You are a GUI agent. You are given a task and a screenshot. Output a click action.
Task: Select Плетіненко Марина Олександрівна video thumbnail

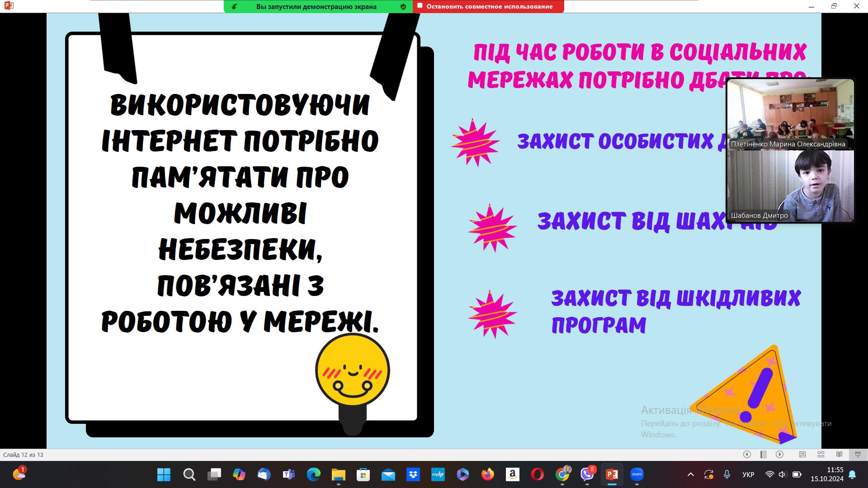coord(790,114)
